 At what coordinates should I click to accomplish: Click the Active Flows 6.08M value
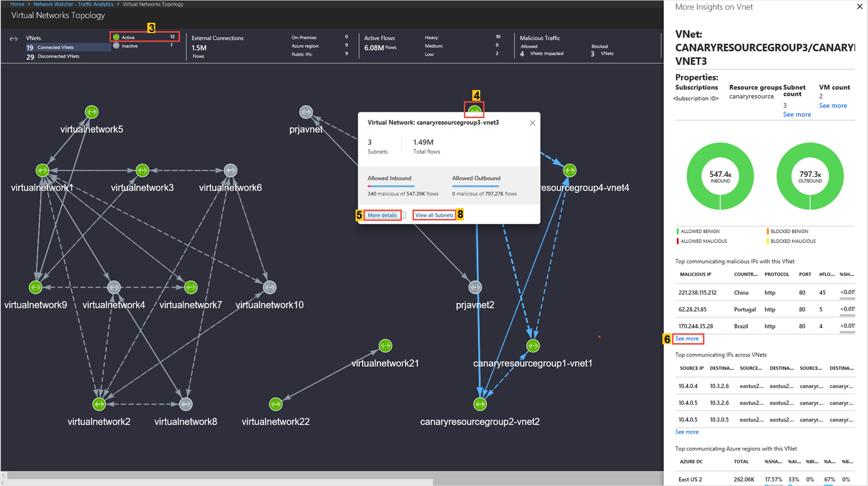(374, 48)
